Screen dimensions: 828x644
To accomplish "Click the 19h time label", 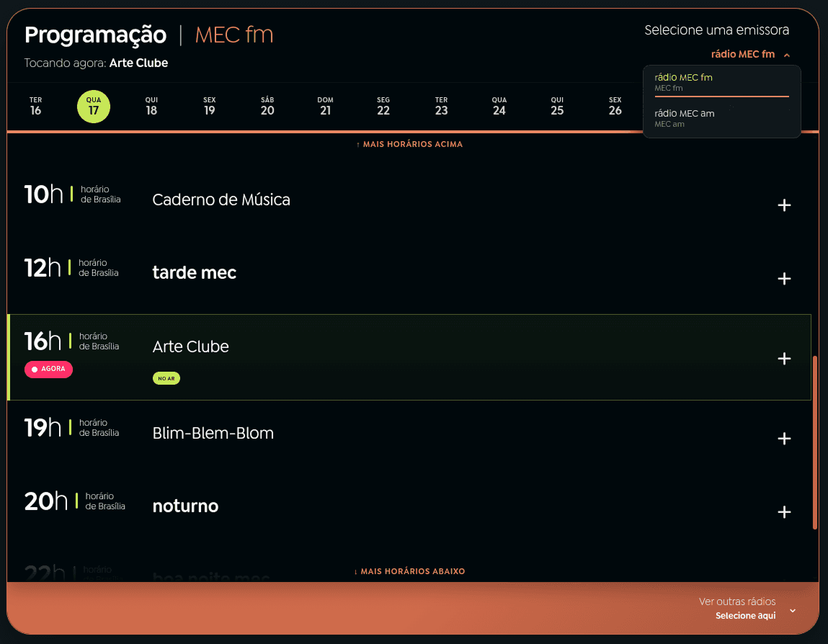I will pyautogui.click(x=43, y=428).
